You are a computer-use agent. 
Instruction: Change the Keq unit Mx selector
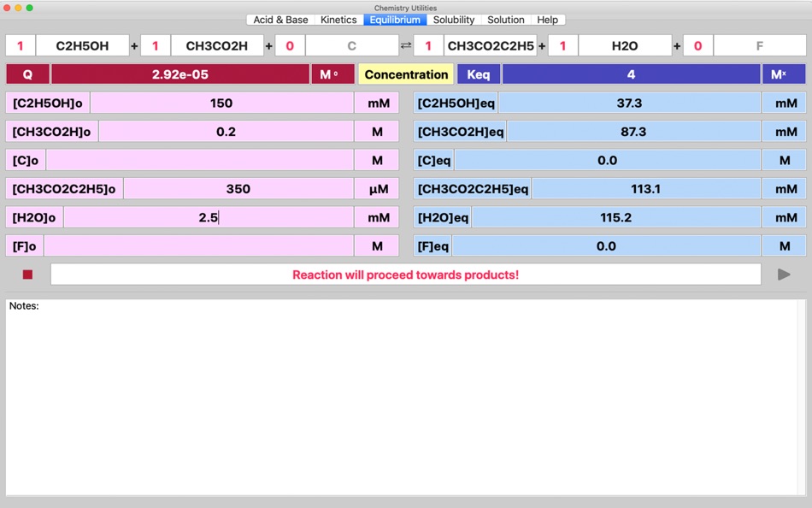point(784,74)
